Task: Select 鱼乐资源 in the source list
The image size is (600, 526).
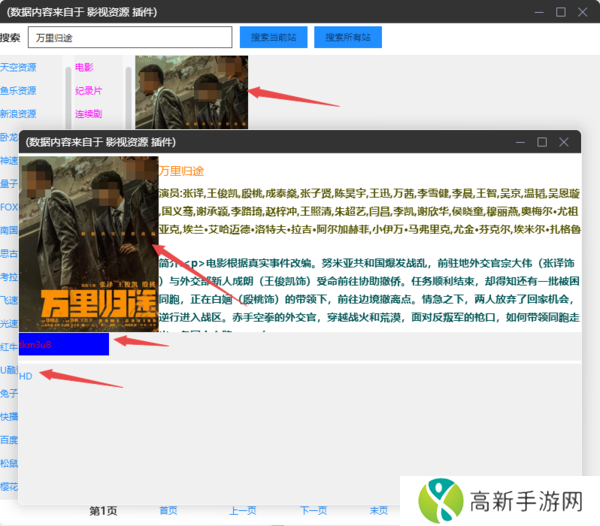Action: tap(18, 90)
